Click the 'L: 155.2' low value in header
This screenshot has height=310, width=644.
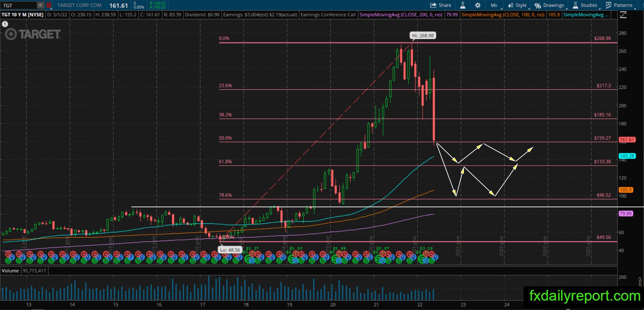click(128, 15)
